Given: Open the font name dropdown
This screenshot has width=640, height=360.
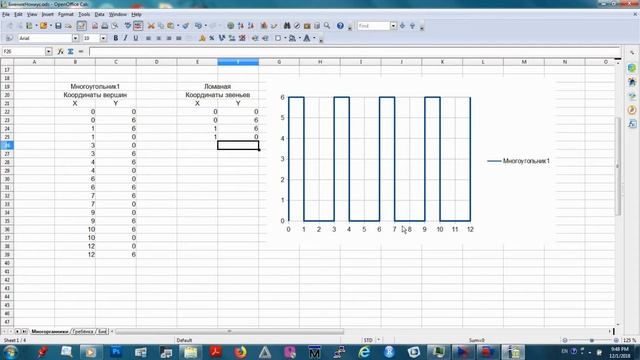Looking at the screenshot, I should (x=75, y=38).
